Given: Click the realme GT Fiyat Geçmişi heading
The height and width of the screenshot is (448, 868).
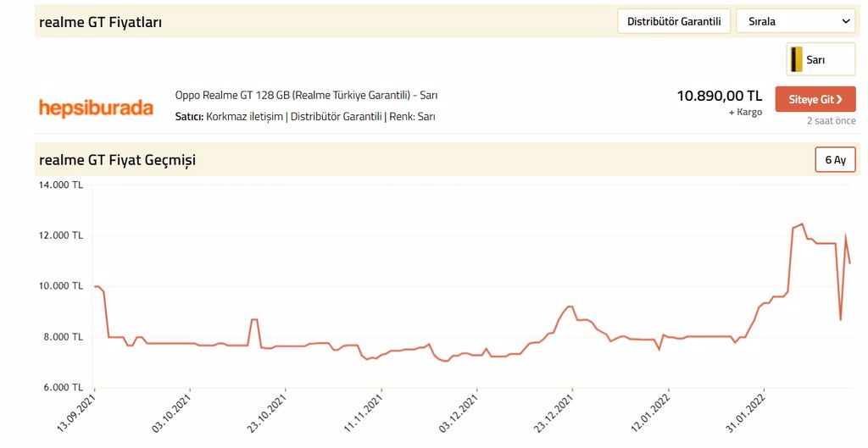Looking at the screenshot, I should 117,160.
